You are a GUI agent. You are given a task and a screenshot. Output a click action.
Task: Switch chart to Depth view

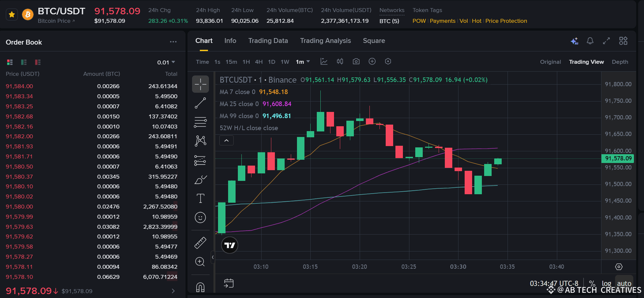620,62
